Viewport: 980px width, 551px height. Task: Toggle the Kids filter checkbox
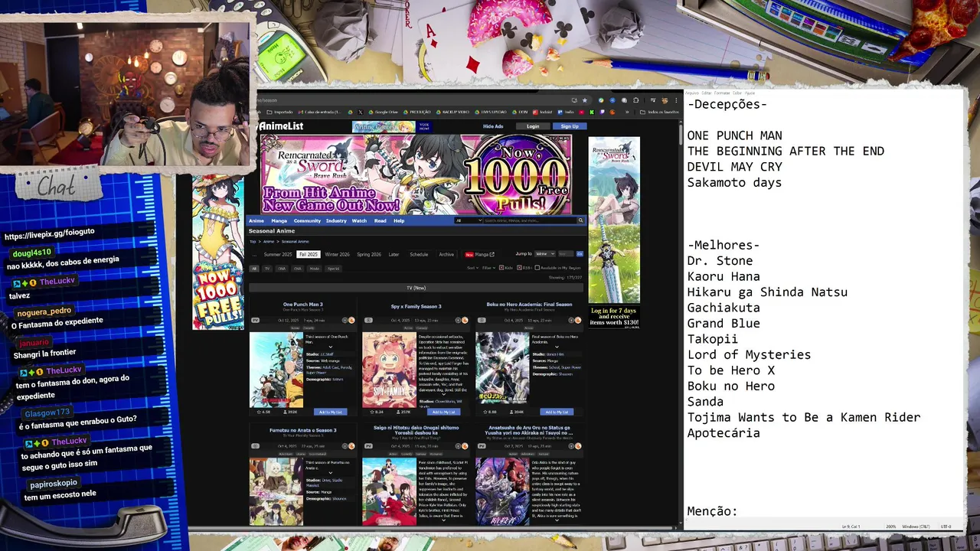(x=501, y=268)
